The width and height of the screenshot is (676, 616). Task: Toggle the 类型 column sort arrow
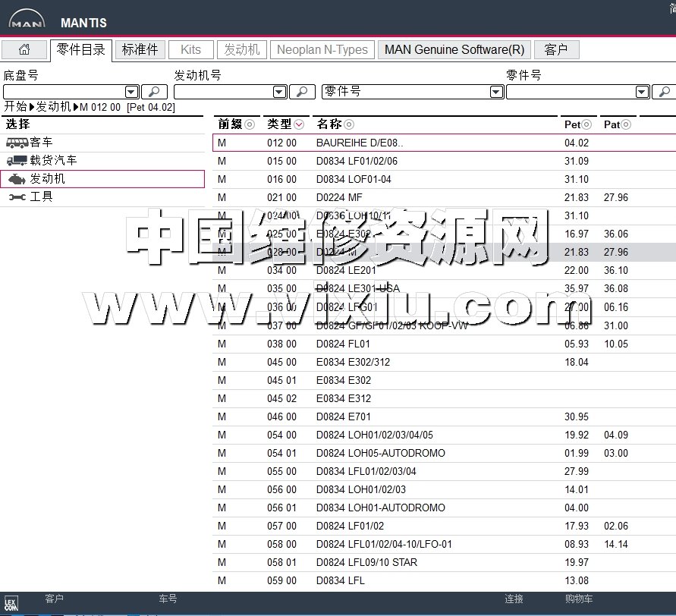299,124
